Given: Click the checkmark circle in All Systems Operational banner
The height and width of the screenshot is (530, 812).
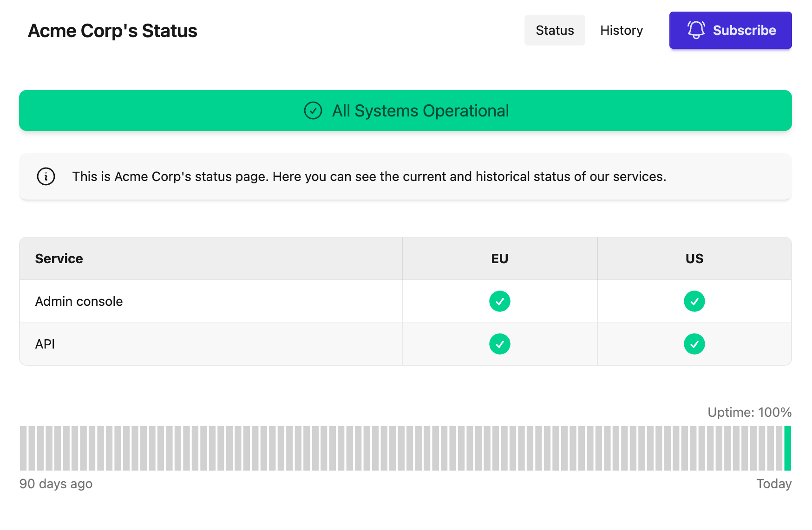Looking at the screenshot, I should click(x=313, y=110).
